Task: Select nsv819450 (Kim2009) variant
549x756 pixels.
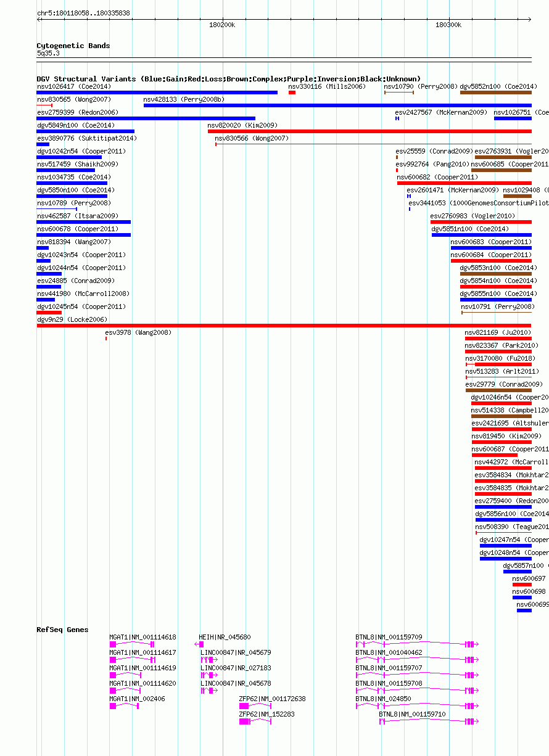Action: 502,442
